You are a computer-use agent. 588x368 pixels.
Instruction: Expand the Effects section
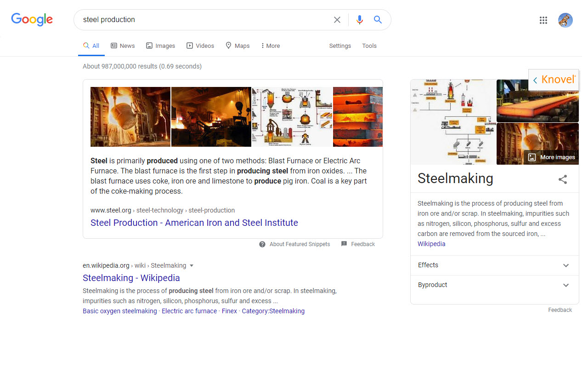pos(566,265)
